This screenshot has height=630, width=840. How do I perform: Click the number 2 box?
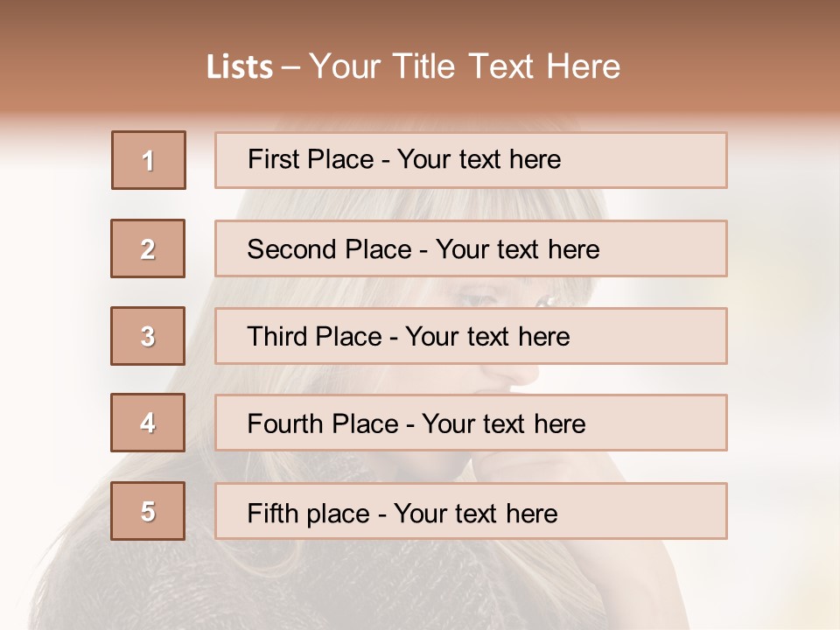pyautogui.click(x=148, y=248)
